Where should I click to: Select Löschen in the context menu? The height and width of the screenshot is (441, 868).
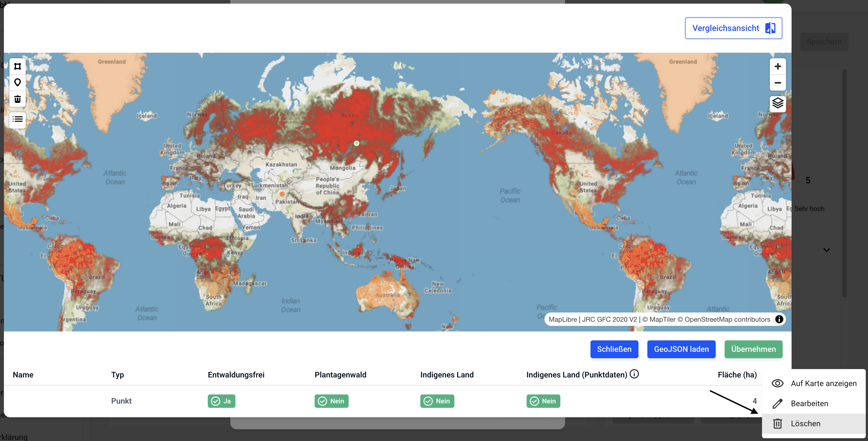(x=805, y=423)
